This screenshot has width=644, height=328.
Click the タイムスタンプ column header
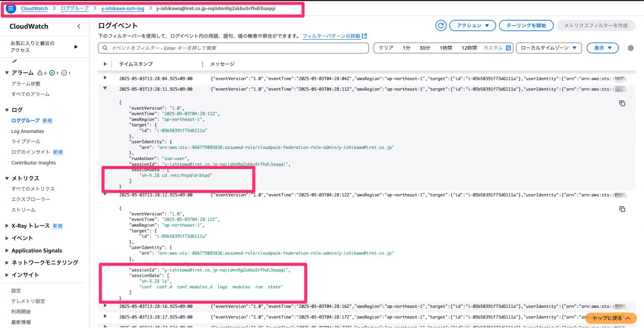point(136,64)
